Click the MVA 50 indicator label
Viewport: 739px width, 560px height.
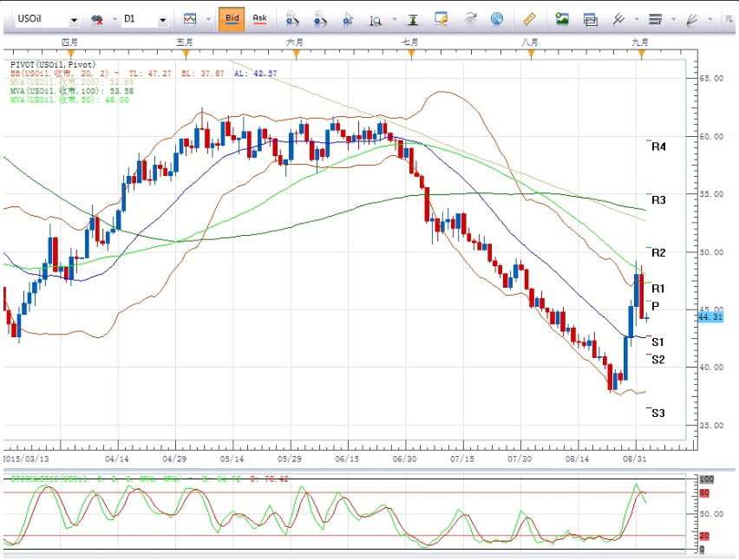point(69,100)
